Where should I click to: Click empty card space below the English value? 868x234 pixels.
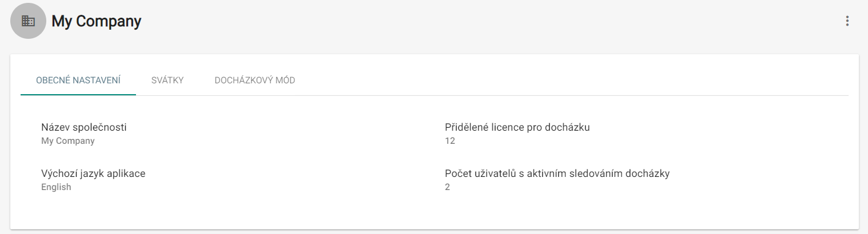pyautogui.click(x=114, y=211)
